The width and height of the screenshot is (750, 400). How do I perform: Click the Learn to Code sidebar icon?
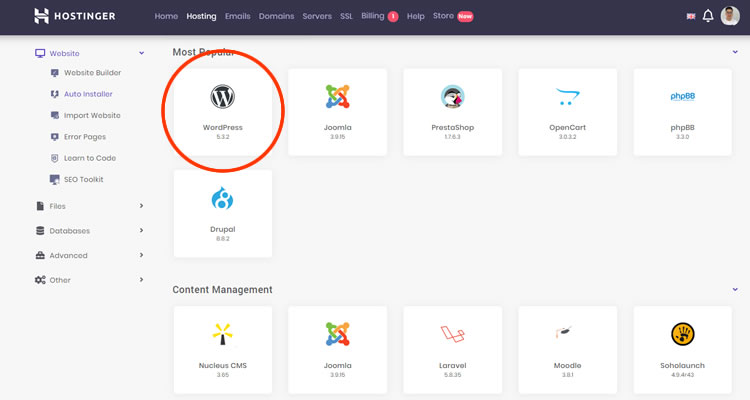pyautogui.click(x=55, y=158)
